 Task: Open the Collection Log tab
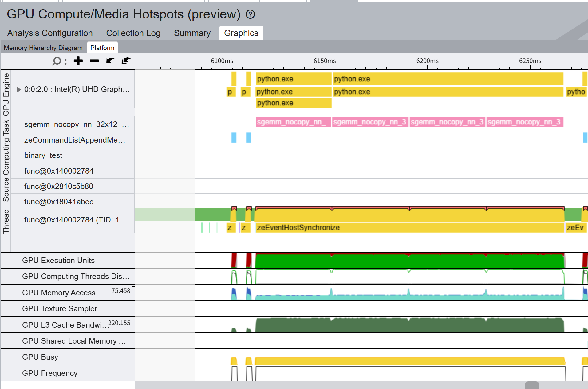[x=133, y=33]
